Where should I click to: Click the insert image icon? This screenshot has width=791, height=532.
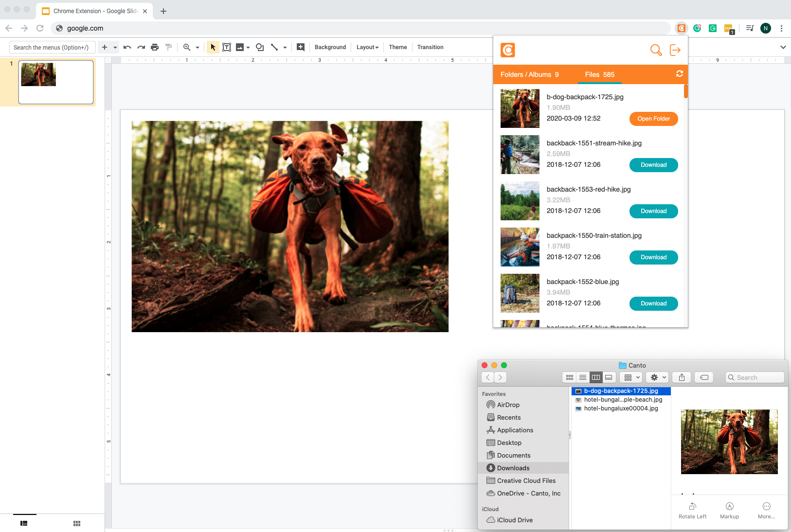click(240, 47)
